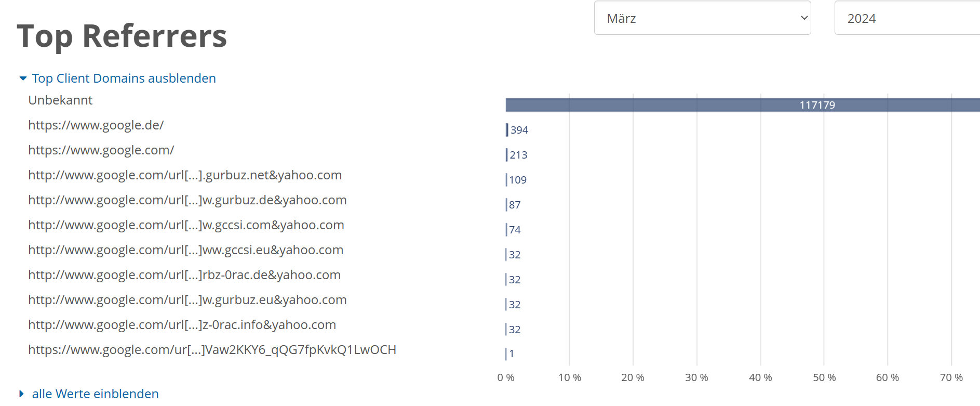
Task: Select the rbz-0rac.de&yahoo.com referrer row
Action: [184, 275]
